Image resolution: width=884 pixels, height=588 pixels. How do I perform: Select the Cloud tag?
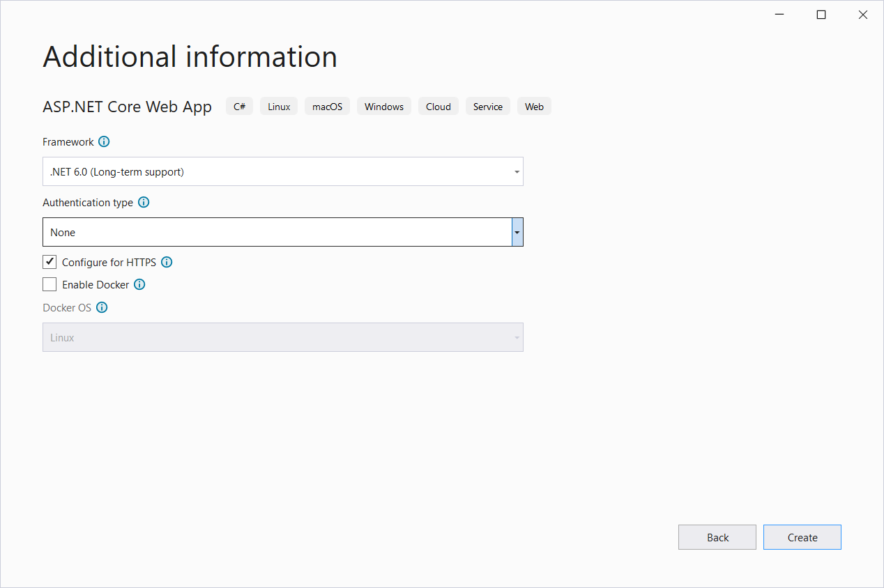pos(439,107)
